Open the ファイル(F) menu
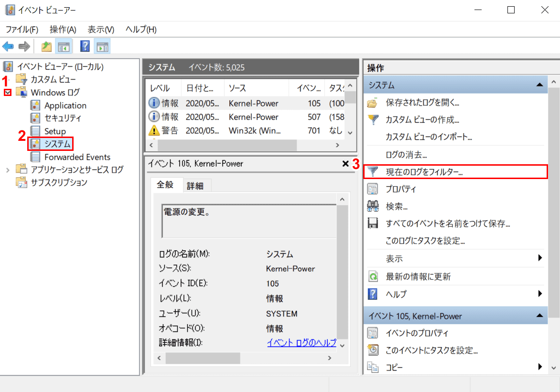The height and width of the screenshot is (392, 560). coord(22,29)
